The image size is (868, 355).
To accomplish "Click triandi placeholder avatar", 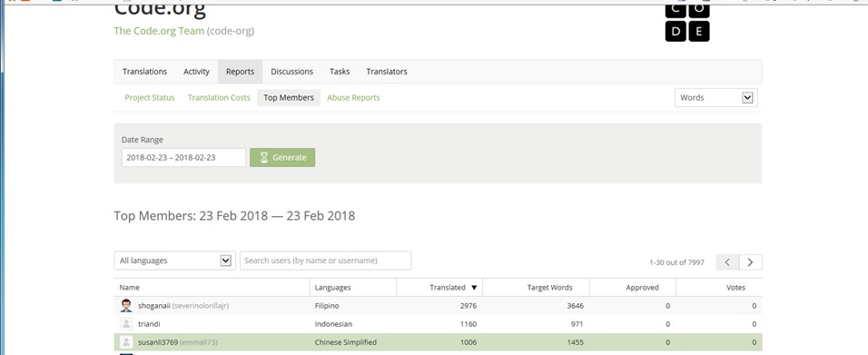I will coord(126,324).
